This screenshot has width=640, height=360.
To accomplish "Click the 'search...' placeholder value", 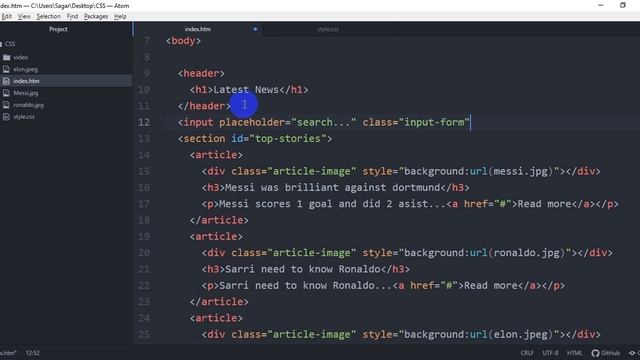I will click(x=324, y=122).
